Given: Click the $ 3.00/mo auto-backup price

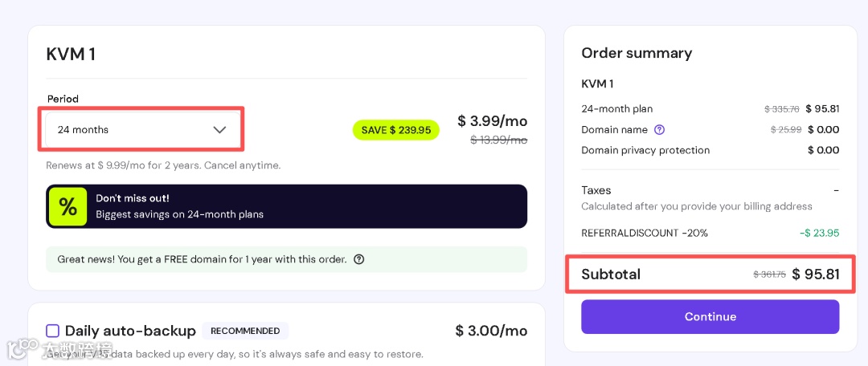Looking at the screenshot, I should coord(491,331).
